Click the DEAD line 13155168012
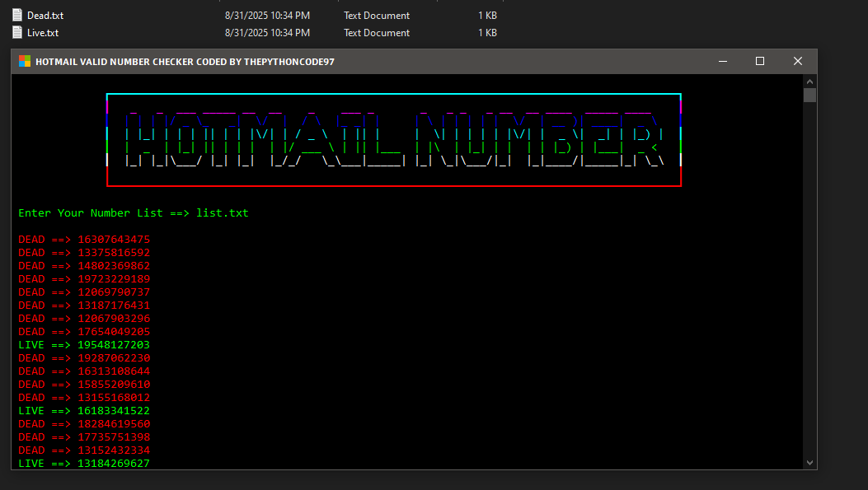 84,398
